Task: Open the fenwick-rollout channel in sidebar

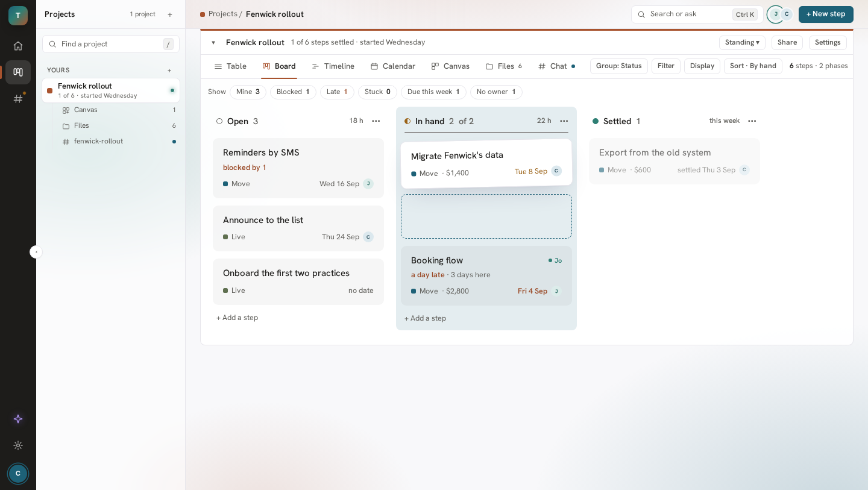Action: [x=119, y=142]
